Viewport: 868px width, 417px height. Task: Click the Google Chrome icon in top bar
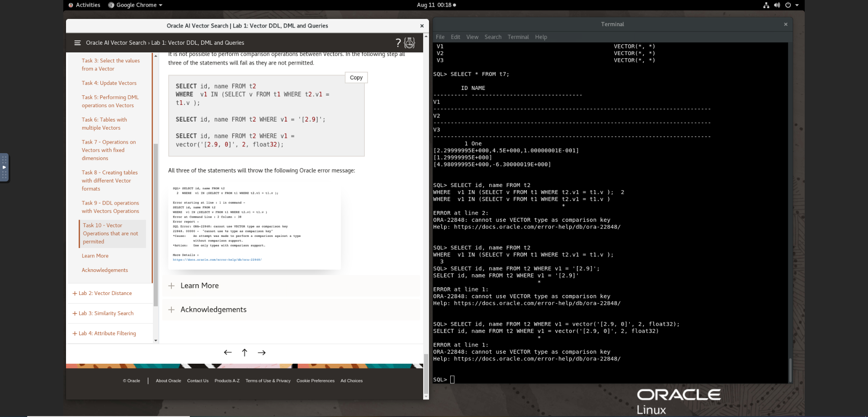111,5
